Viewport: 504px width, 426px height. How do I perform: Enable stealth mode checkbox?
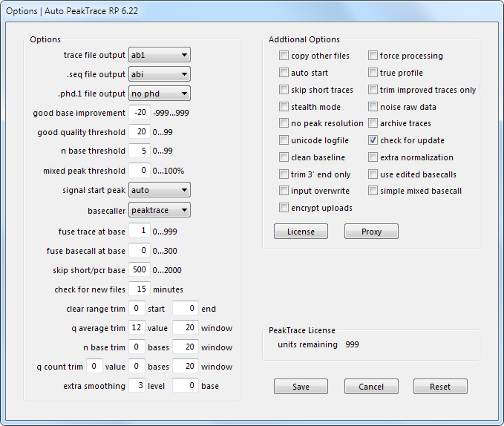point(284,106)
